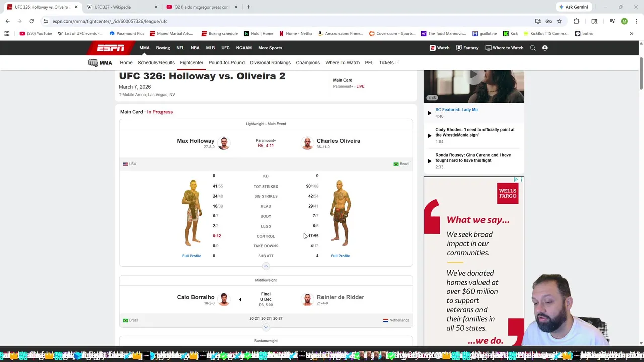Open the Chrome three-dot menu

click(x=636, y=21)
